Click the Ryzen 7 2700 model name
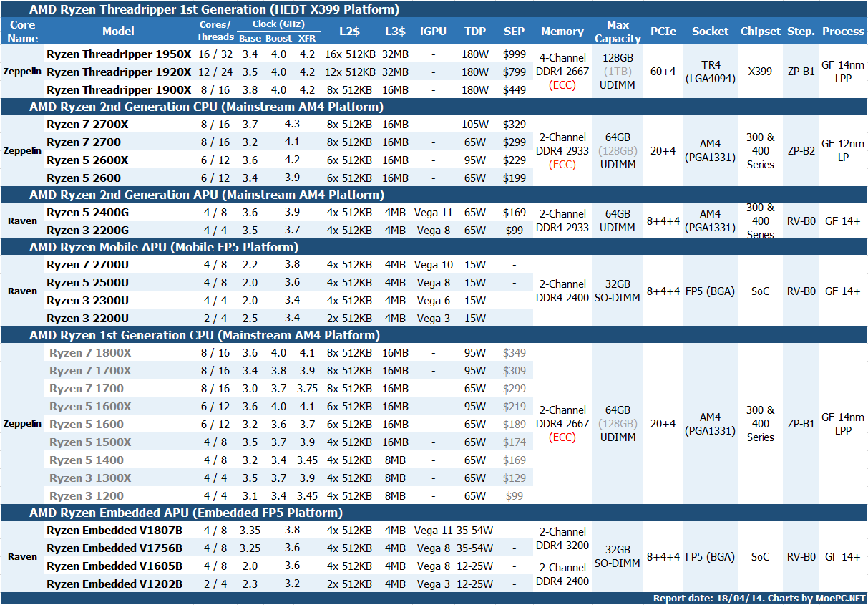Image resolution: width=868 pixels, height=605 pixels. [84, 142]
